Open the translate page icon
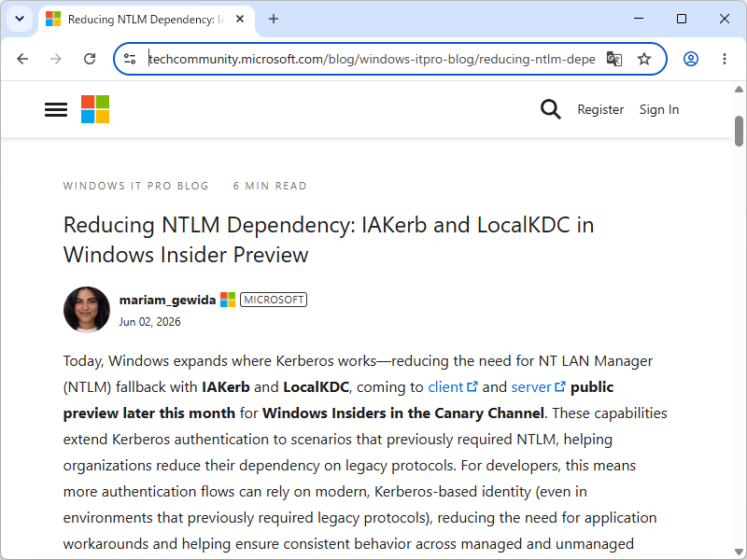The image size is (747, 560). [613, 59]
